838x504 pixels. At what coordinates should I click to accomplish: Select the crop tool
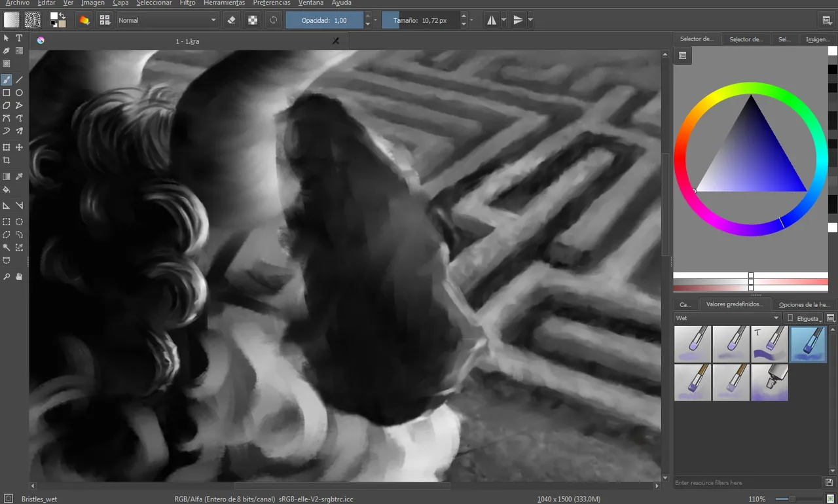pyautogui.click(x=7, y=160)
